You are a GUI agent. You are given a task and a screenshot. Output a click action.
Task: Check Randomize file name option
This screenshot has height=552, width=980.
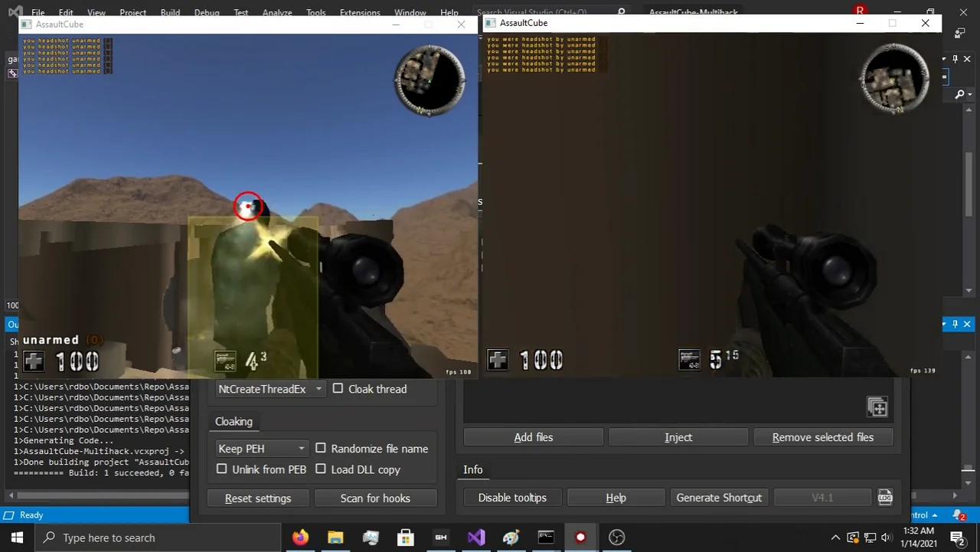click(x=321, y=448)
